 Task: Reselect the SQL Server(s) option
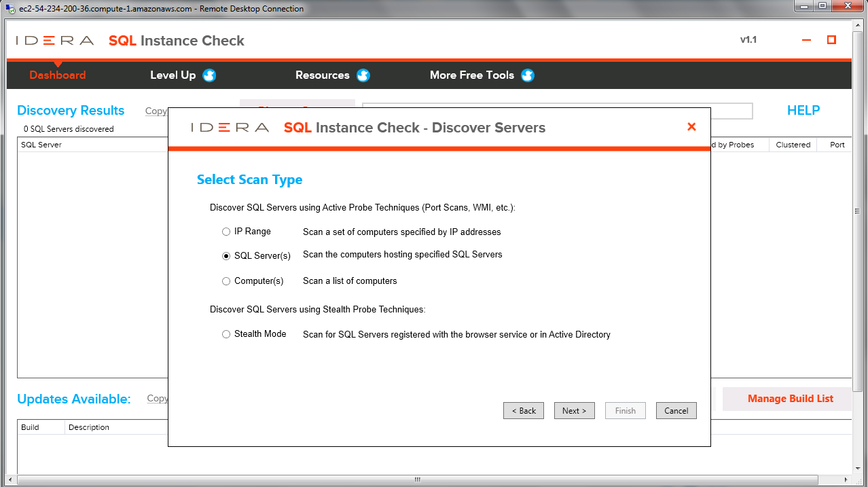coord(225,255)
